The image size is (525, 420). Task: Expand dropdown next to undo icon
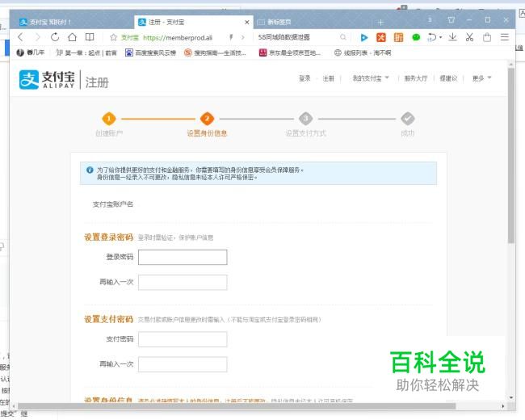pos(441,37)
